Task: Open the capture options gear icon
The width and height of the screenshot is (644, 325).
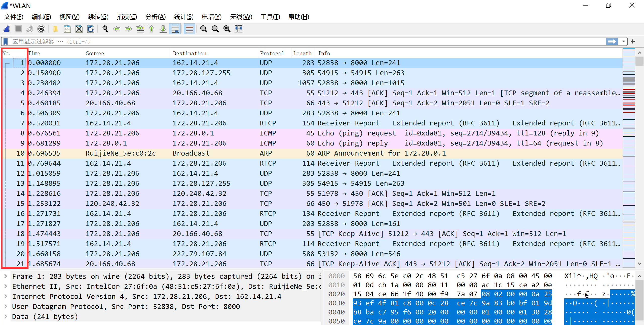Action: (x=41, y=29)
